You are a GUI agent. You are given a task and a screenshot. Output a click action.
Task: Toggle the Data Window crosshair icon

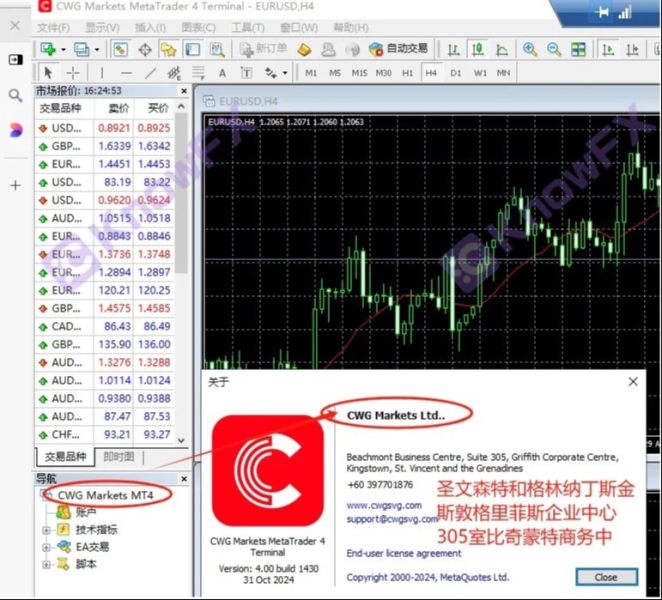click(145, 49)
